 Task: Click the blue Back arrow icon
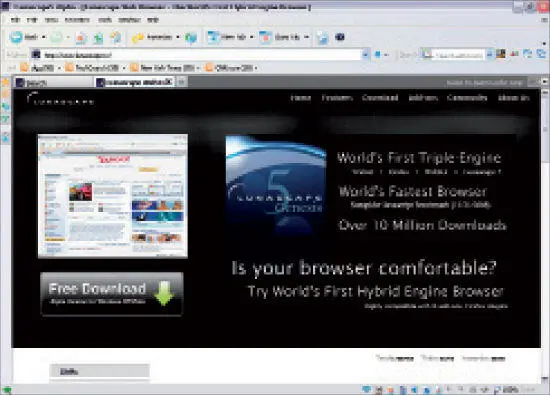pos(16,37)
